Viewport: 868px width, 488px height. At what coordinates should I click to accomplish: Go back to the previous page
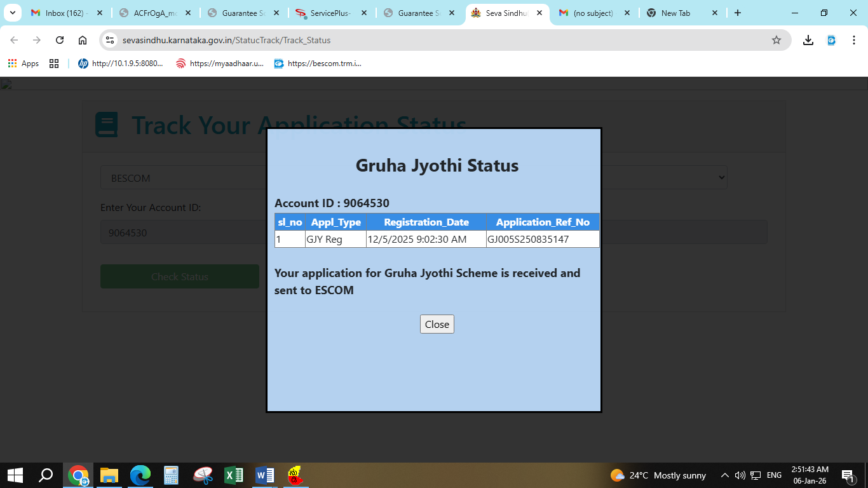point(14,40)
